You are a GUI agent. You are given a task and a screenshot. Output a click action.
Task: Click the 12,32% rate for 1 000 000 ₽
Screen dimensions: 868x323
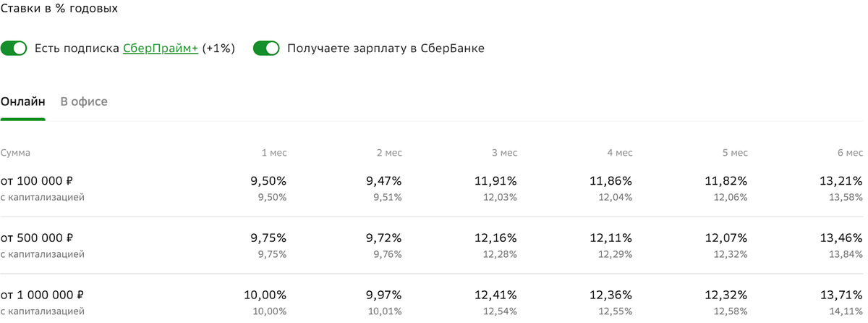pyautogui.click(x=727, y=295)
